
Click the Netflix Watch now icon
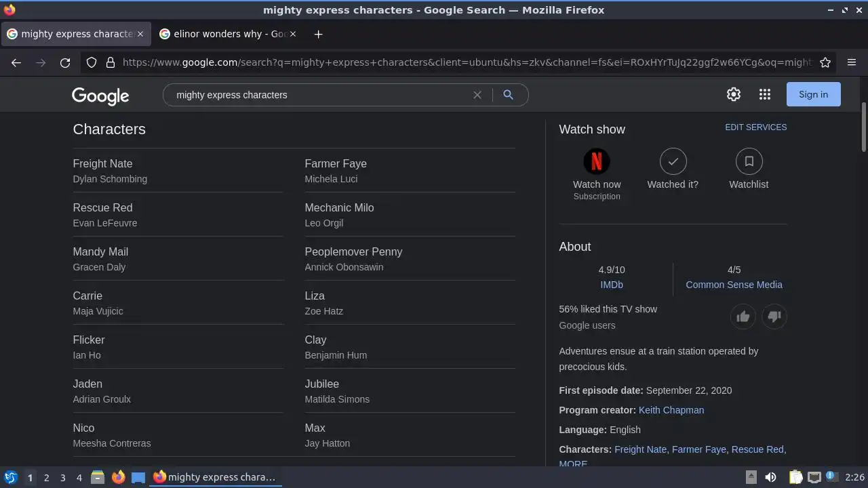tap(597, 161)
